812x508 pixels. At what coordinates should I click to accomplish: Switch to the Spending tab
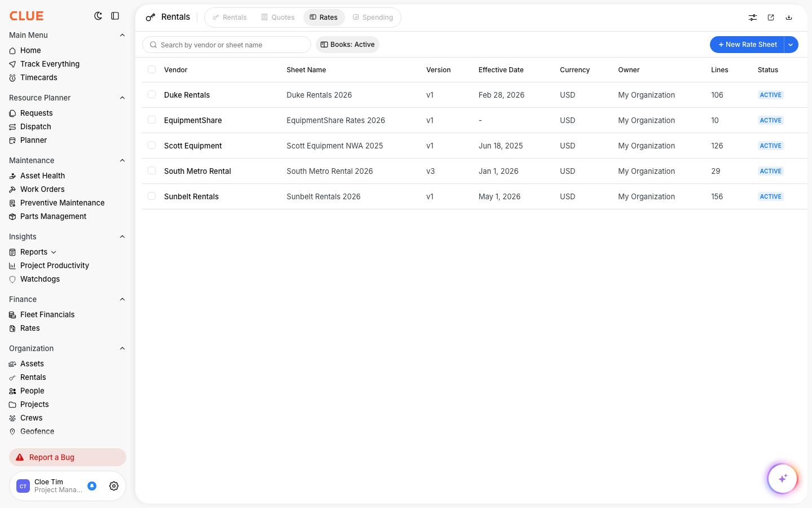373,17
